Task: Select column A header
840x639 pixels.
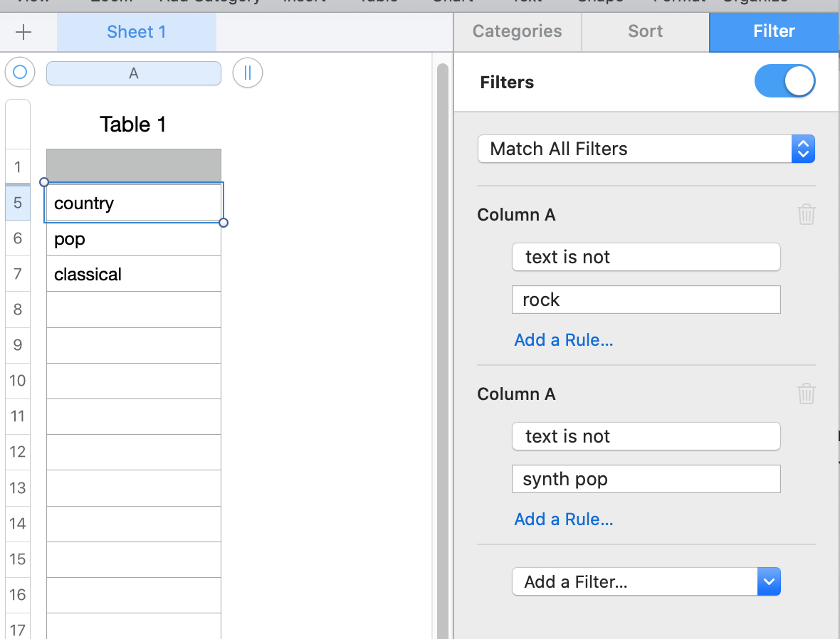Action: [x=134, y=73]
